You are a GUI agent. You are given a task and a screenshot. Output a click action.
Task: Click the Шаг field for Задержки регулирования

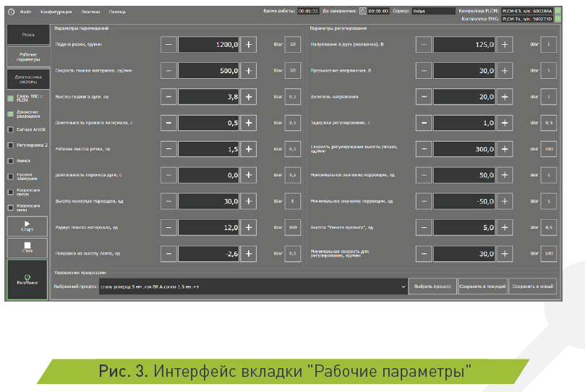[549, 123]
